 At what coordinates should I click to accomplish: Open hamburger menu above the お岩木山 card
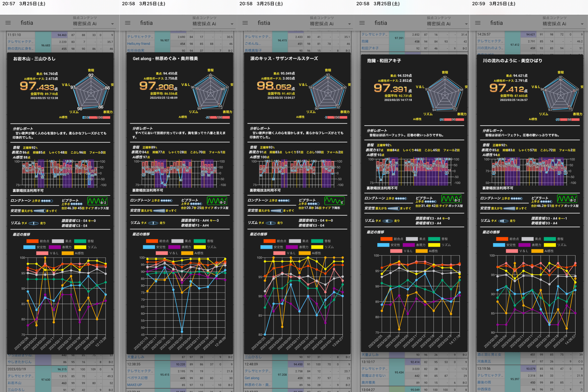click(x=8, y=23)
